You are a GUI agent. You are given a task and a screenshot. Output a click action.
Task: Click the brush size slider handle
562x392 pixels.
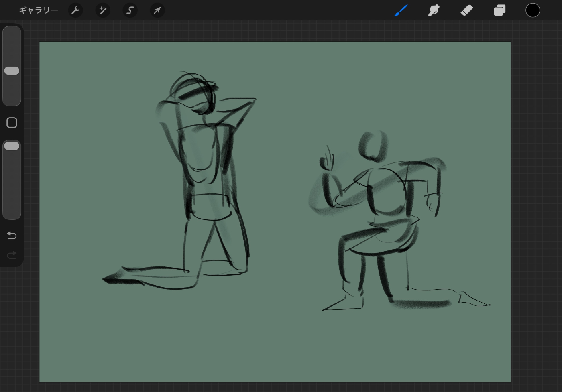coord(12,71)
